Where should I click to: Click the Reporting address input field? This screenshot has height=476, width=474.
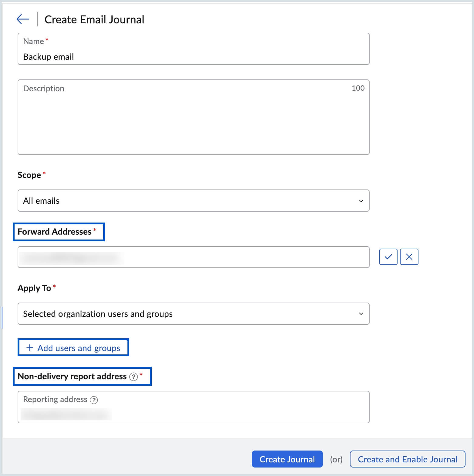(x=193, y=407)
